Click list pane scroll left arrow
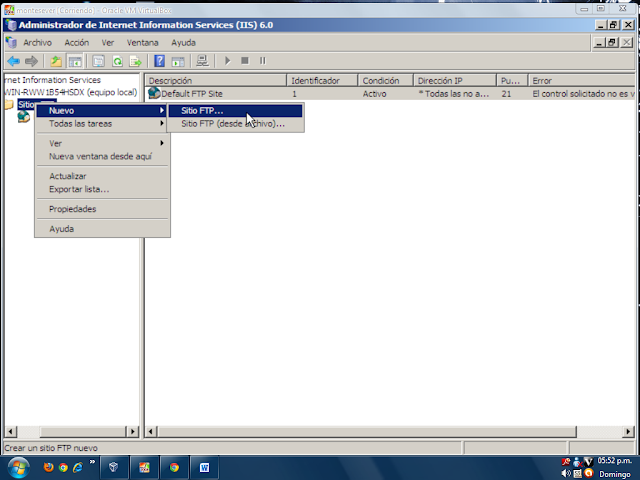 coord(151,431)
